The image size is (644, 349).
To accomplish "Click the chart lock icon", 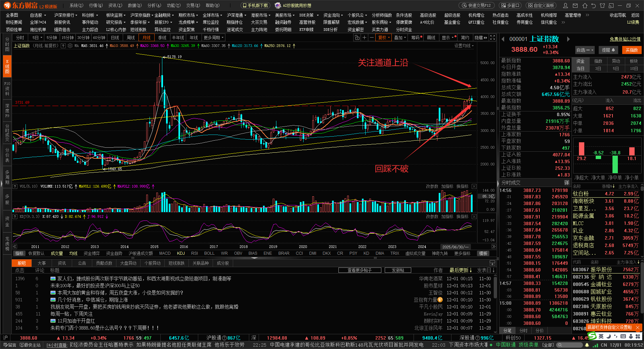I will point(357,38).
